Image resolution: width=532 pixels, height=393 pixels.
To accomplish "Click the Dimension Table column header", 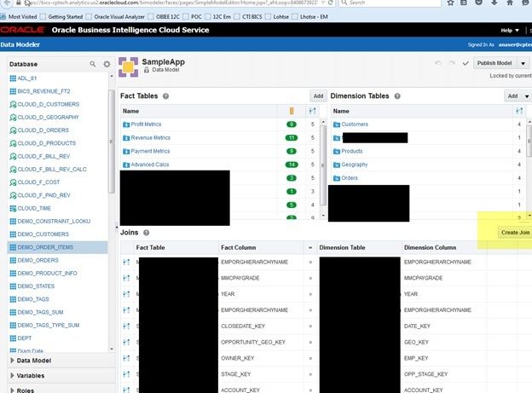I will [x=342, y=247].
